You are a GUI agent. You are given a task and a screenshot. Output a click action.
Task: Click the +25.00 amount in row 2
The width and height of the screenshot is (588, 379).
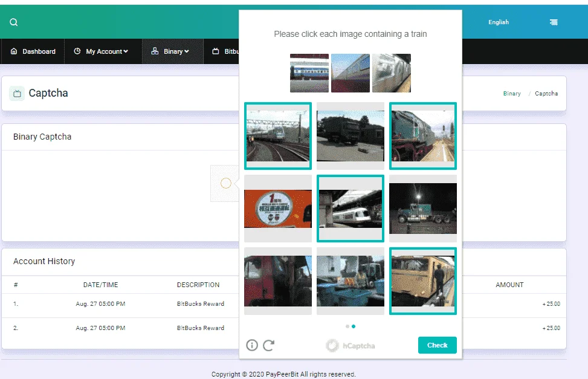(x=551, y=328)
